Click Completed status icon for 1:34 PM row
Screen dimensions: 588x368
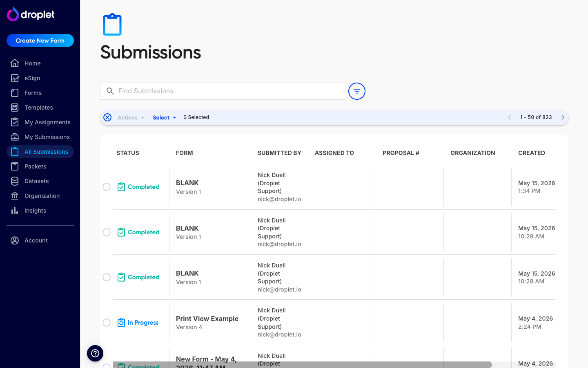(x=121, y=187)
